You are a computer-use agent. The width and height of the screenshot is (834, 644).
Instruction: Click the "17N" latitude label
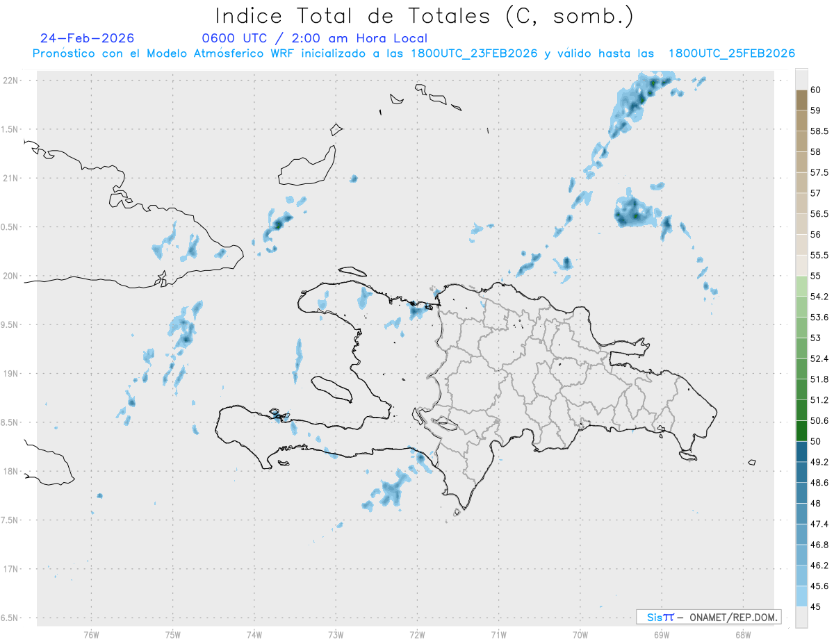point(11,569)
